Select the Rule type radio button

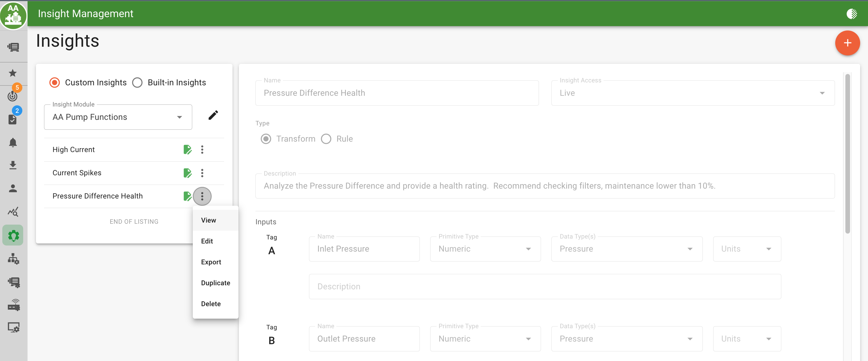(326, 139)
